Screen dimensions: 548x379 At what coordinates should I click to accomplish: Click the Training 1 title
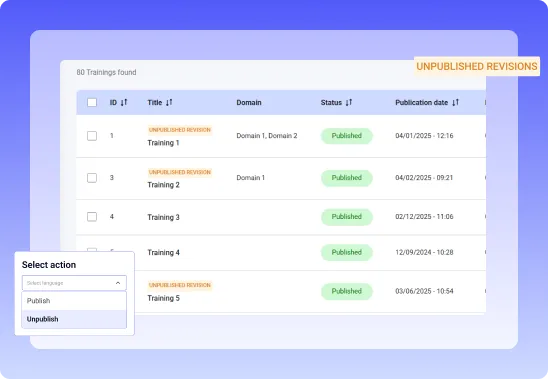click(163, 143)
